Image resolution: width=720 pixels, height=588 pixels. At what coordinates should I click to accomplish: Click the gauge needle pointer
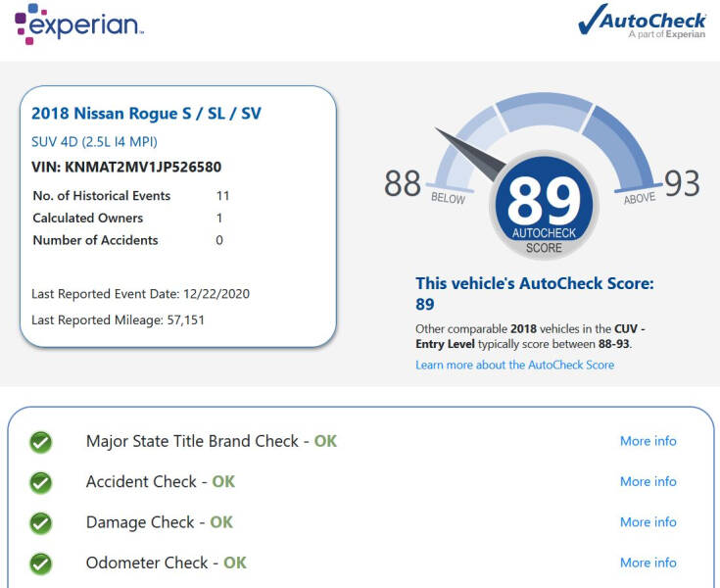[x=467, y=148]
